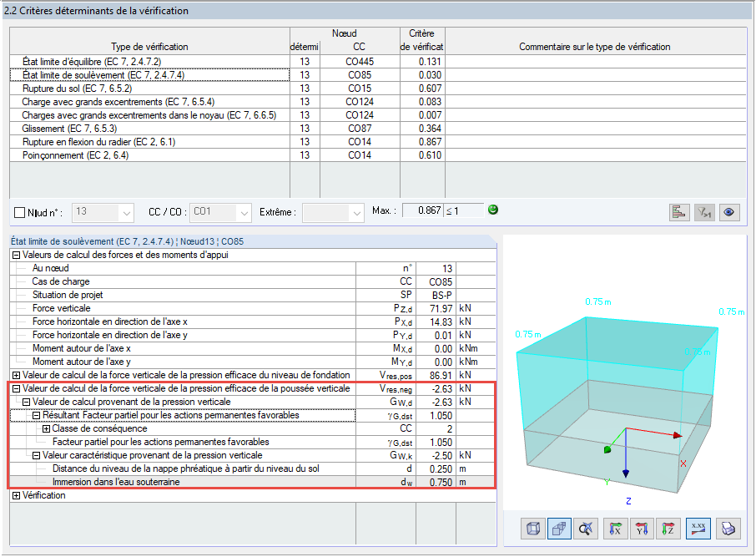This screenshot has width=756, height=557.
Task: Click the 86.91 value of Vres,pos
Action: pyautogui.click(x=436, y=376)
